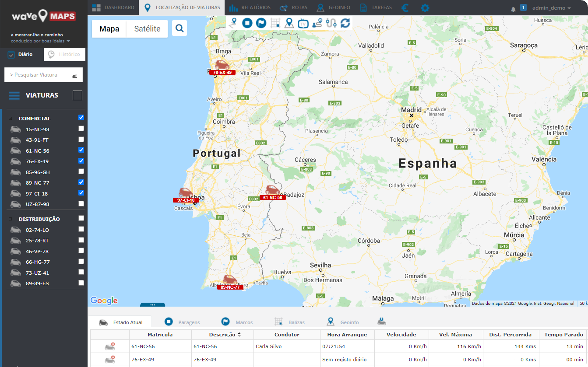The height and width of the screenshot is (367, 588).
Task: Open the admin_demo user dropdown
Action: click(x=551, y=8)
